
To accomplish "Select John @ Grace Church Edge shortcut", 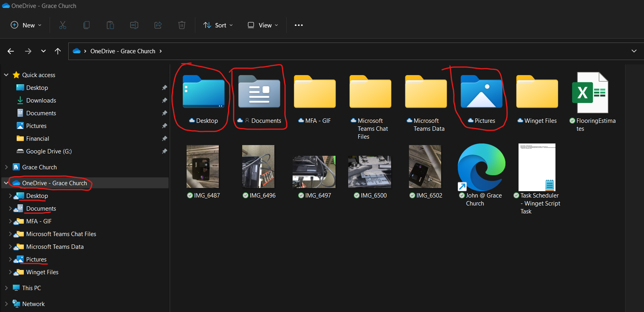I will tap(481, 167).
